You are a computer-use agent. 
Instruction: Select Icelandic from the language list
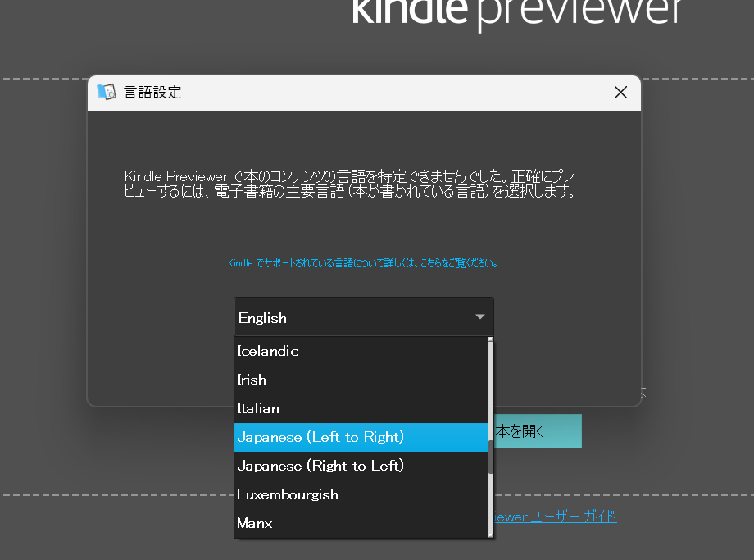tap(361, 351)
